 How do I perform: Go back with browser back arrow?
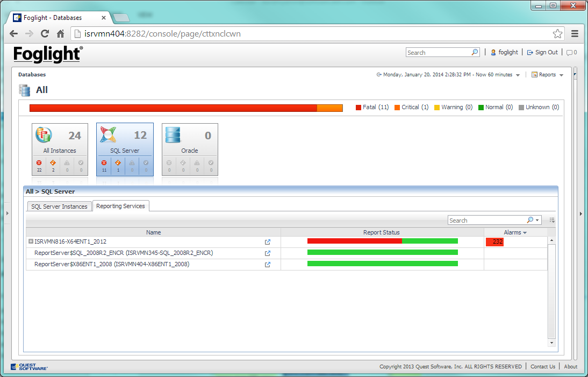point(14,34)
